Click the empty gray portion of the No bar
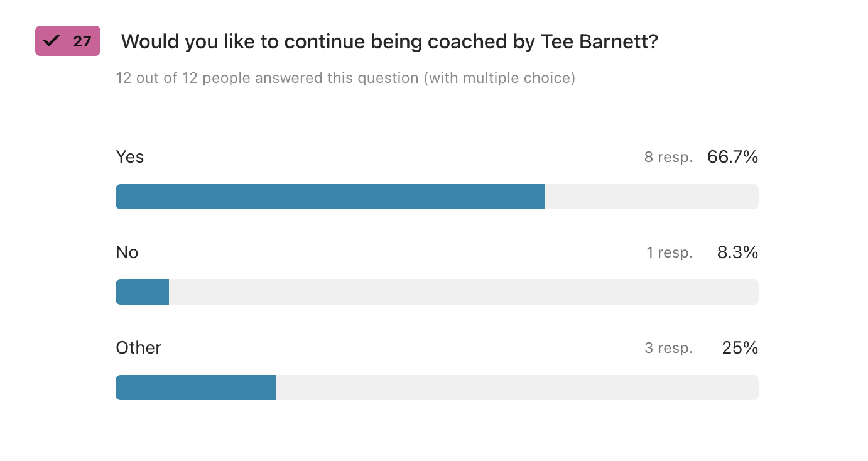Viewport: 868px width, 461px height. (463, 292)
